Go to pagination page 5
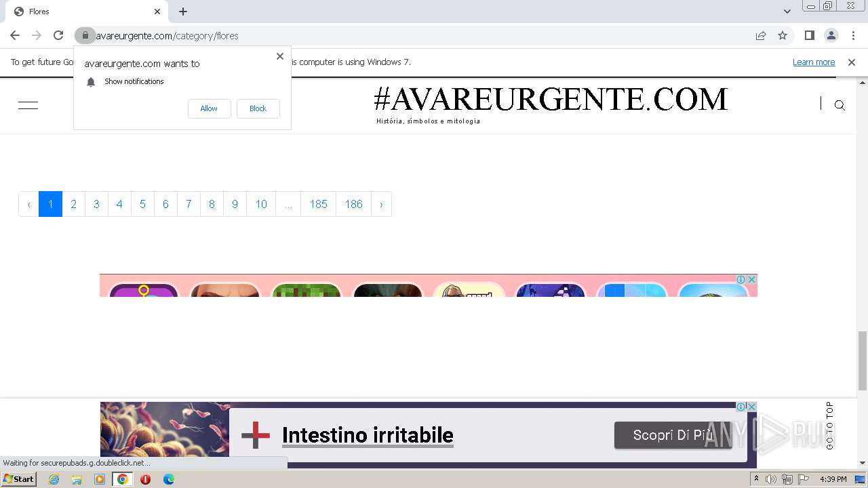Screen dimensions: 868x488 tap(142, 204)
